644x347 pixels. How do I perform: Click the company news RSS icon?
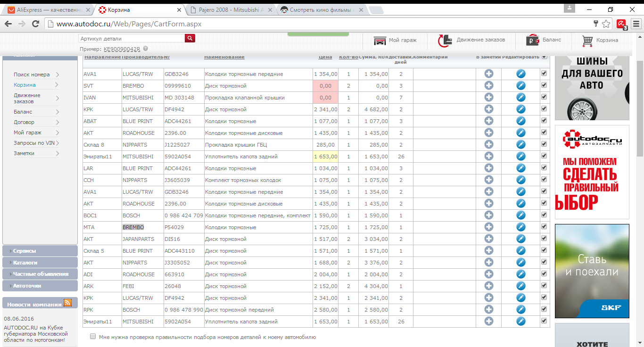coord(67,303)
